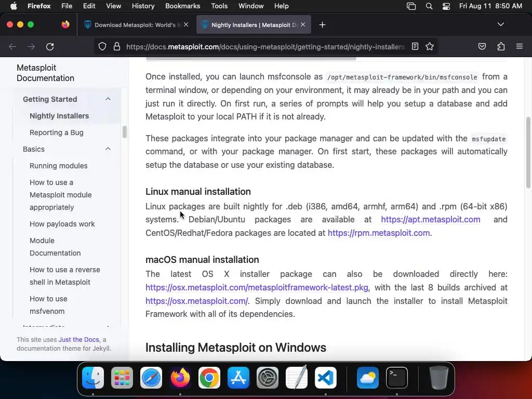Open Running modules sidebar link
532x399 pixels.
click(x=58, y=166)
